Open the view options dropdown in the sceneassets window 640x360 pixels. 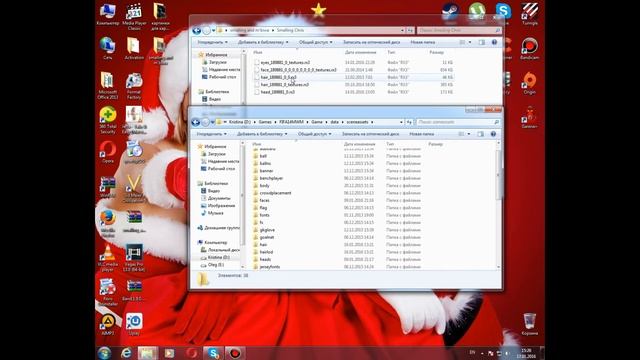(469, 134)
